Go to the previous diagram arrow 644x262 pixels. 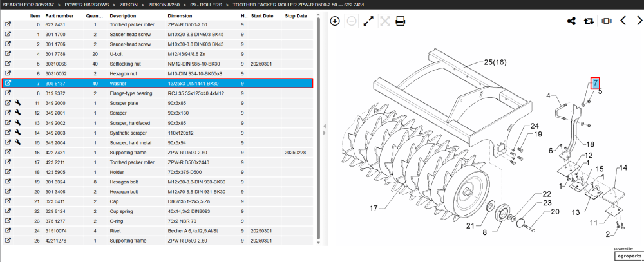coord(623,21)
